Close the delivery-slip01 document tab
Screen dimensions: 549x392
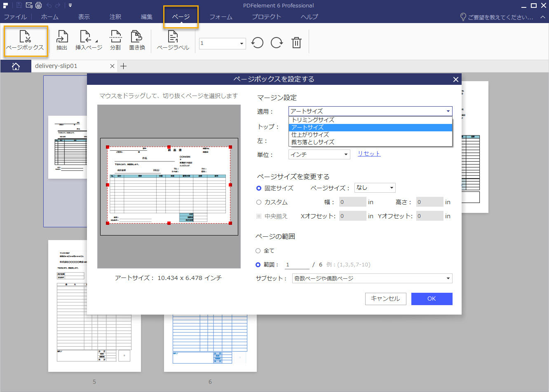tap(112, 66)
